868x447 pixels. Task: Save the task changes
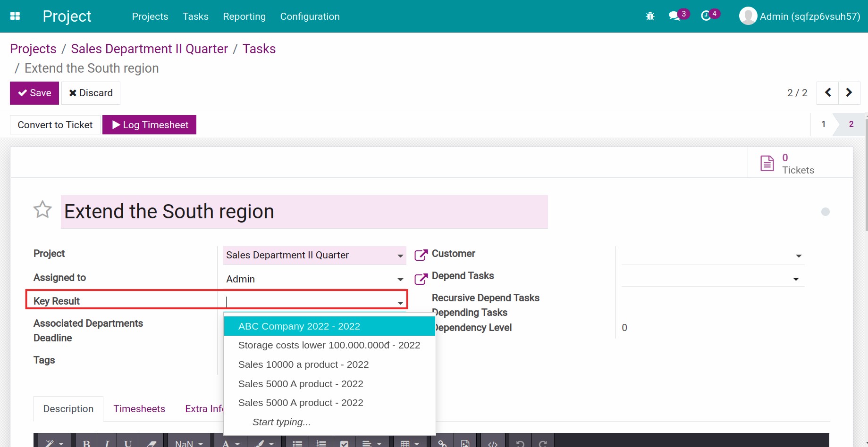click(x=34, y=93)
